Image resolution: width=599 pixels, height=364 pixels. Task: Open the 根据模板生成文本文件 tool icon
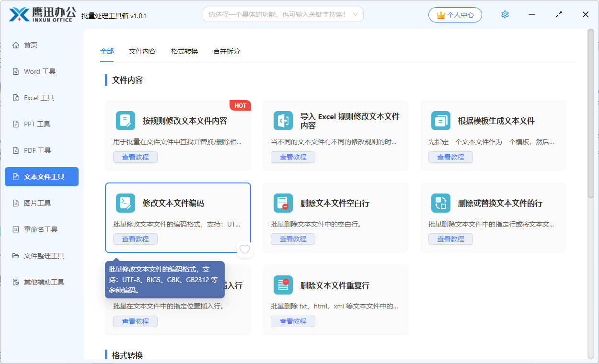tap(440, 121)
